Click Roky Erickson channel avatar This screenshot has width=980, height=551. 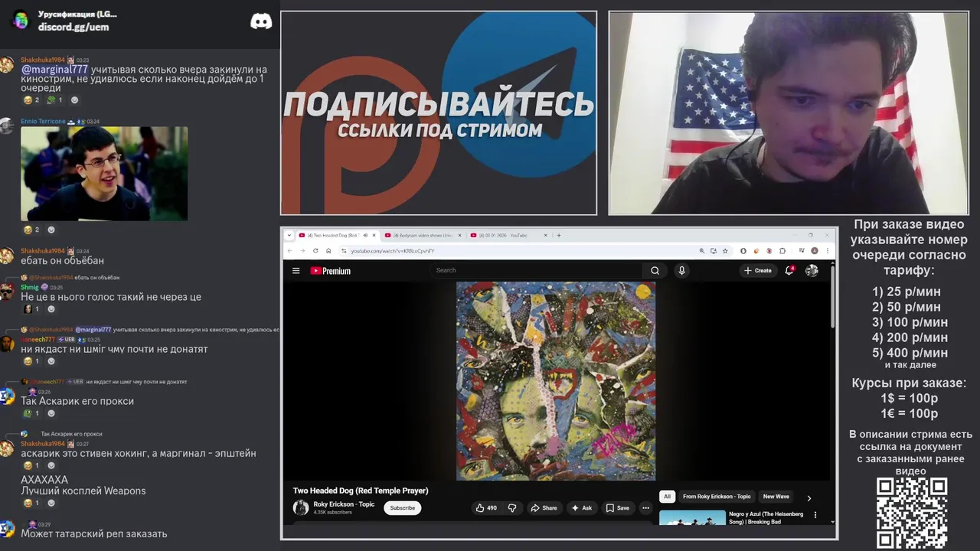point(301,507)
